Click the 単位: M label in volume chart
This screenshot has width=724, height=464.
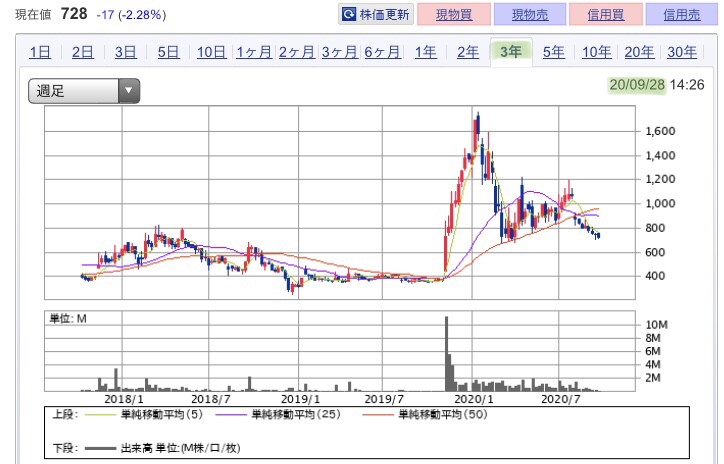pyautogui.click(x=68, y=319)
